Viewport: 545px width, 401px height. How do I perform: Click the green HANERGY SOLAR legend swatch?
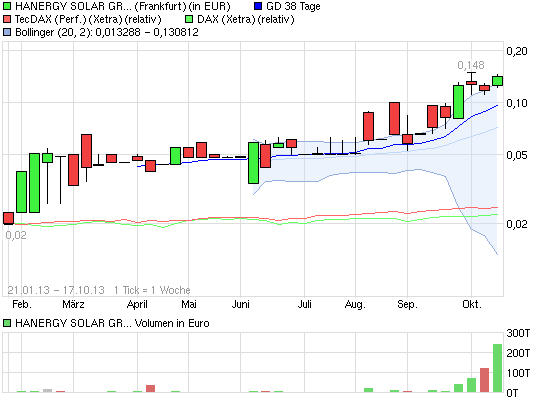coord(7,6)
